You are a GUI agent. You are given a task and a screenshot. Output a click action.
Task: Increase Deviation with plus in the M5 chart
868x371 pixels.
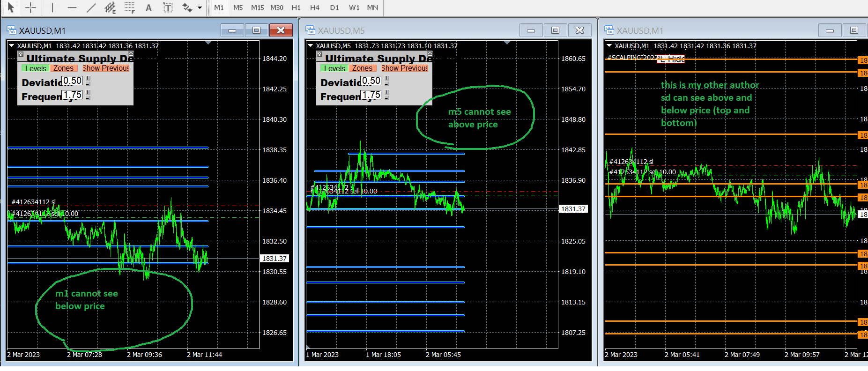click(x=387, y=79)
